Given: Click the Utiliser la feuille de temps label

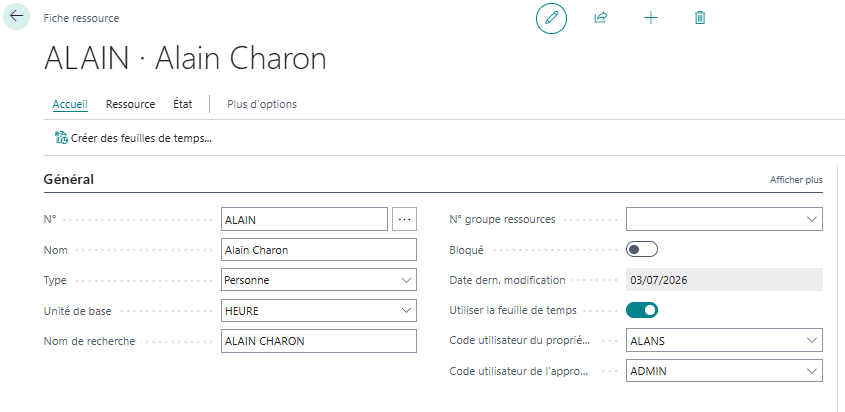Looking at the screenshot, I should pos(513,310).
